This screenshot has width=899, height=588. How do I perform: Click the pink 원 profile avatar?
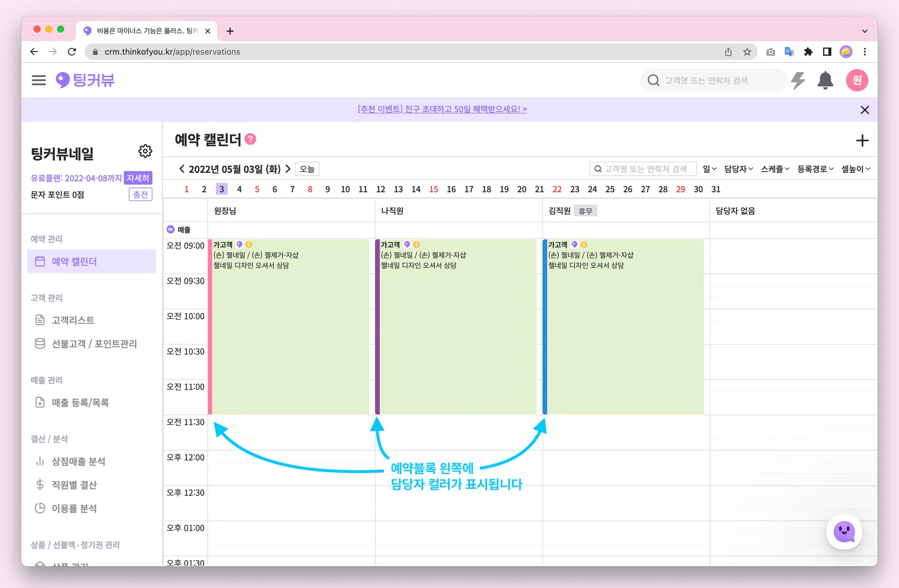tap(857, 80)
